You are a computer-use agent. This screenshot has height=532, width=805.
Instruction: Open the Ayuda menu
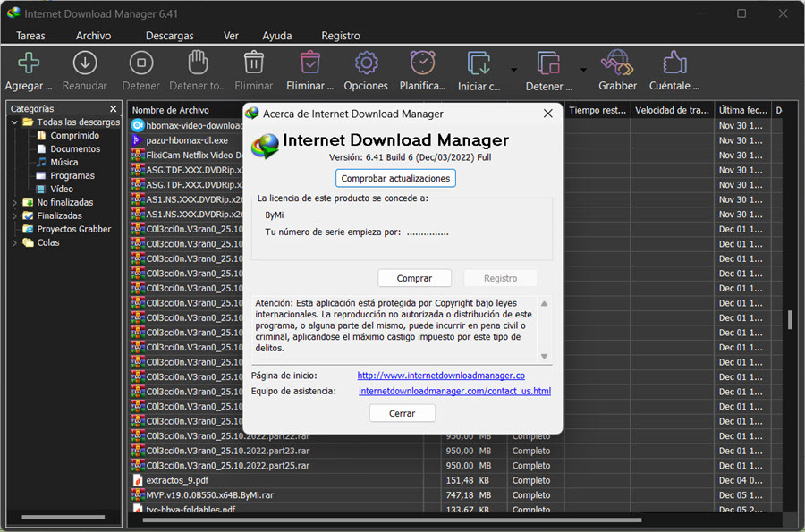[276, 36]
